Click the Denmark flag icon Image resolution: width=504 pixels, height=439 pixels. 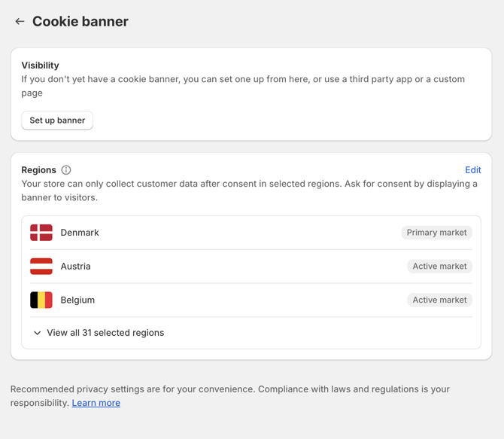(41, 233)
